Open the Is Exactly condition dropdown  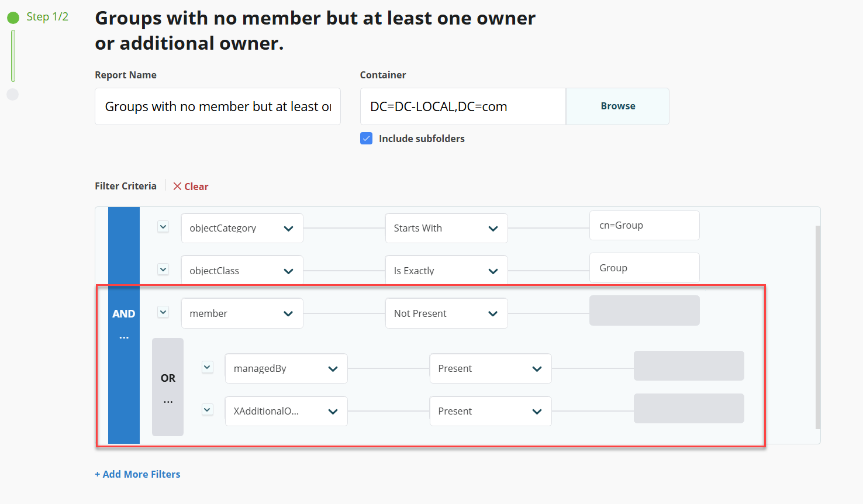[x=446, y=271]
